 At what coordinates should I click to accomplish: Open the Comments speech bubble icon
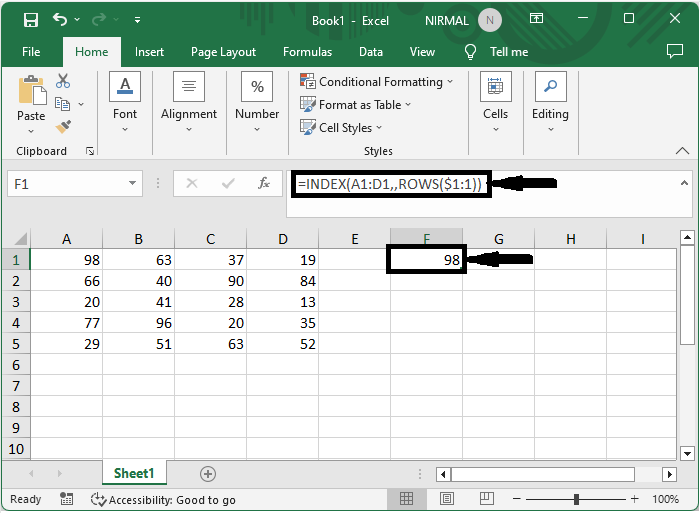(675, 51)
